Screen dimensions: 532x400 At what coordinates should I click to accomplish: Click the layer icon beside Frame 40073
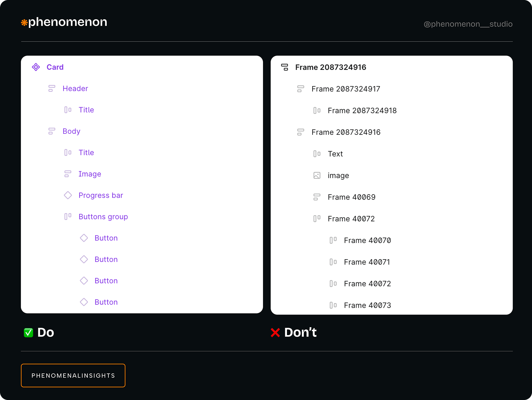333,305
